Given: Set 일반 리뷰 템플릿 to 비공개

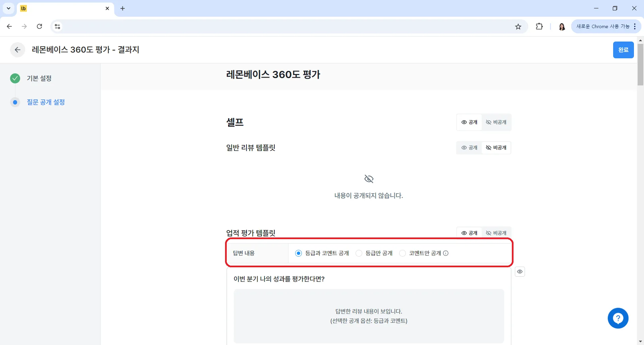Looking at the screenshot, I should [496, 148].
